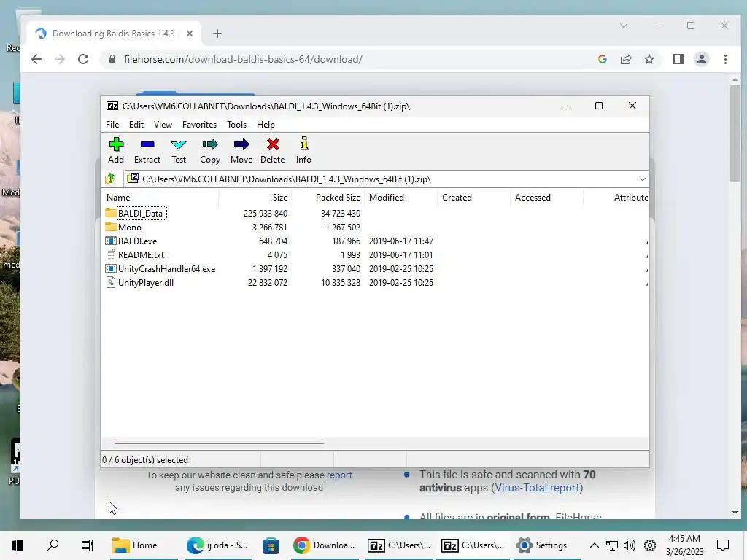Sort by Created column header
747x560 pixels.
click(474, 197)
